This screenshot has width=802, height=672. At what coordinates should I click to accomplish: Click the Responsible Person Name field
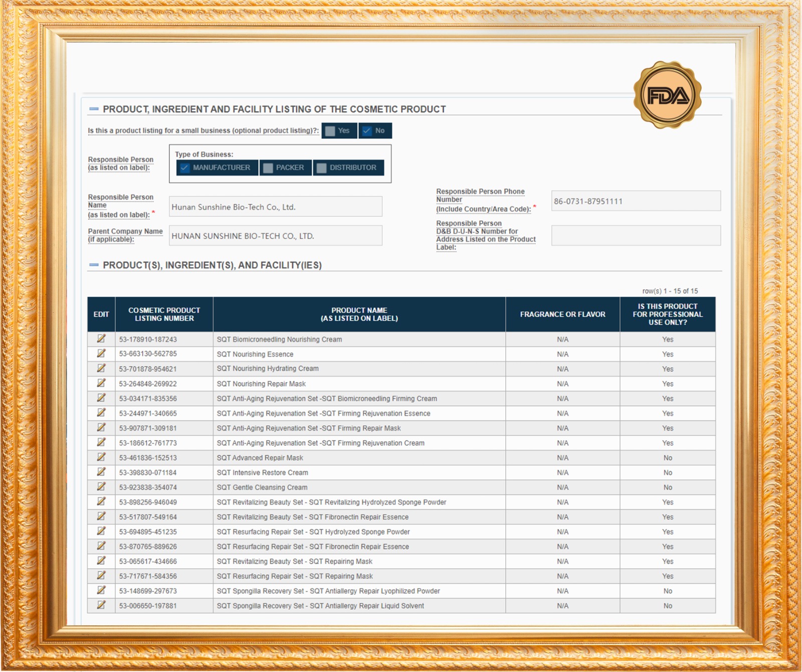click(276, 207)
